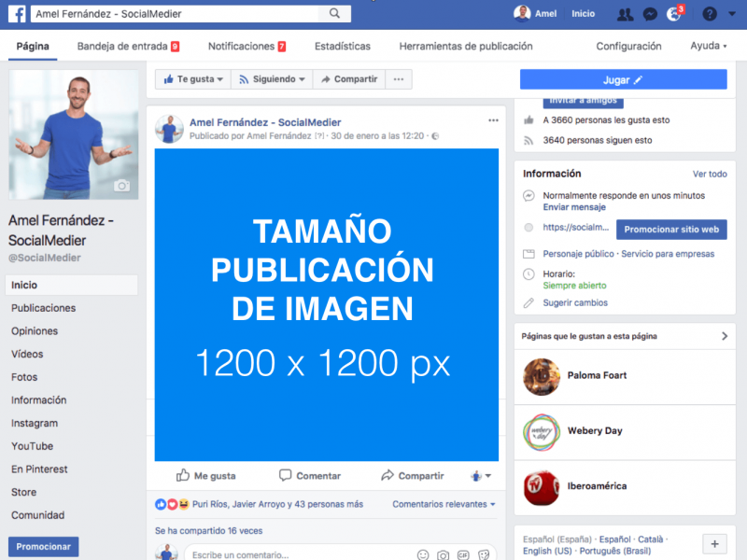
Task: Open post options ellipsis menu
Action: click(493, 120)
